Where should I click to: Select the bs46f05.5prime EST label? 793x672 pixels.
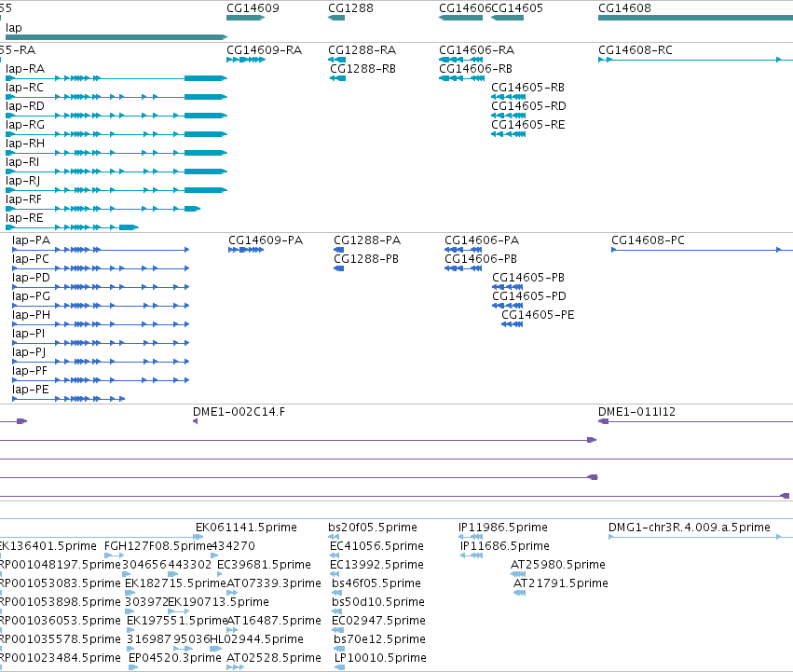(x=376, y=583)
